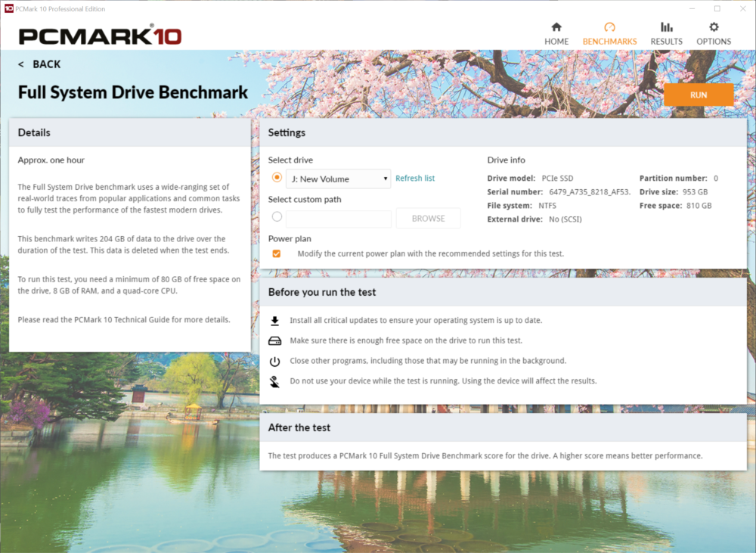
Task: Click the Approx. one hour text
Action: pyautogui.click(x=51, y=160)
